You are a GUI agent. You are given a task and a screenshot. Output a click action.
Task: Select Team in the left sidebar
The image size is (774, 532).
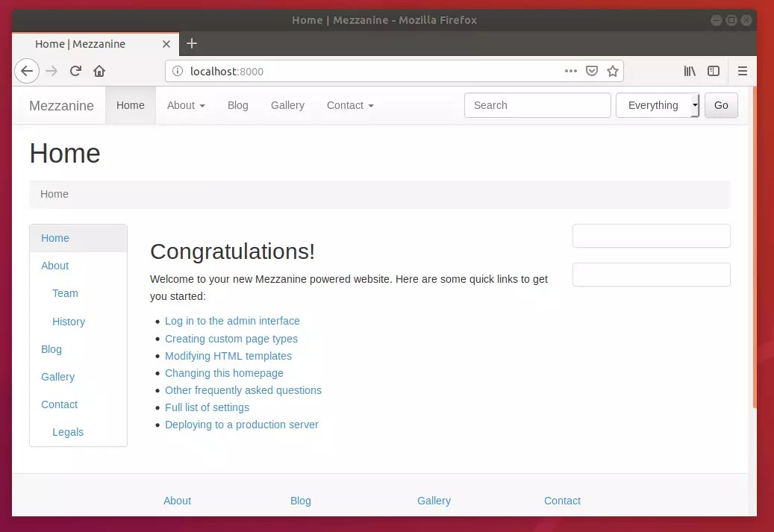pyautogui.click(x=65, y=293)
